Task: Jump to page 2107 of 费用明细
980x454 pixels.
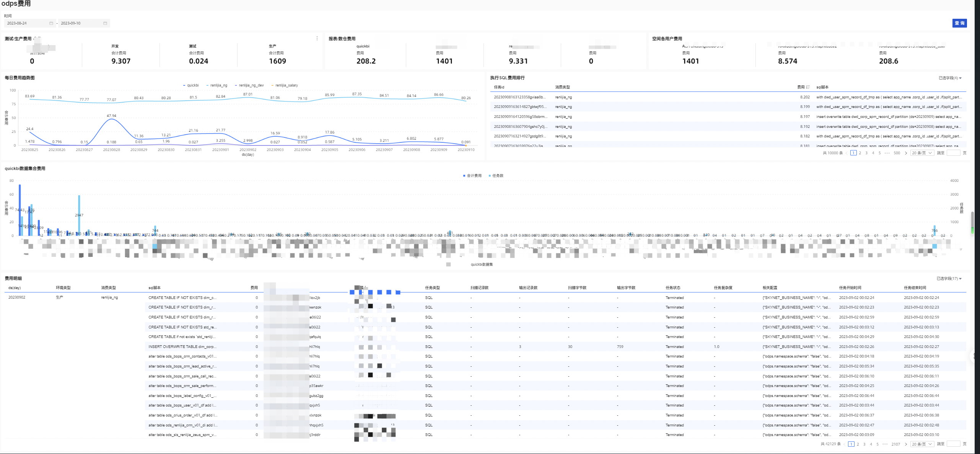Action: pyautogui.click(x=896, y=444)
